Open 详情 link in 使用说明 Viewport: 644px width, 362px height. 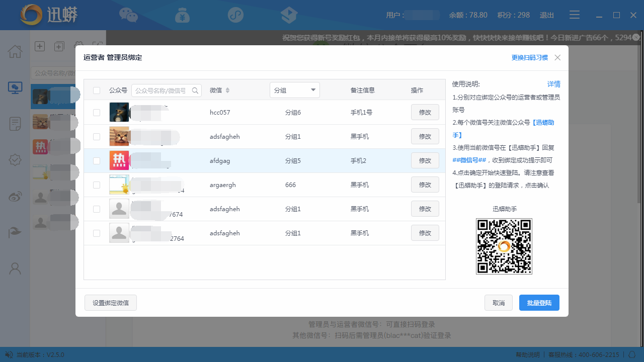(x=553, y=84)
